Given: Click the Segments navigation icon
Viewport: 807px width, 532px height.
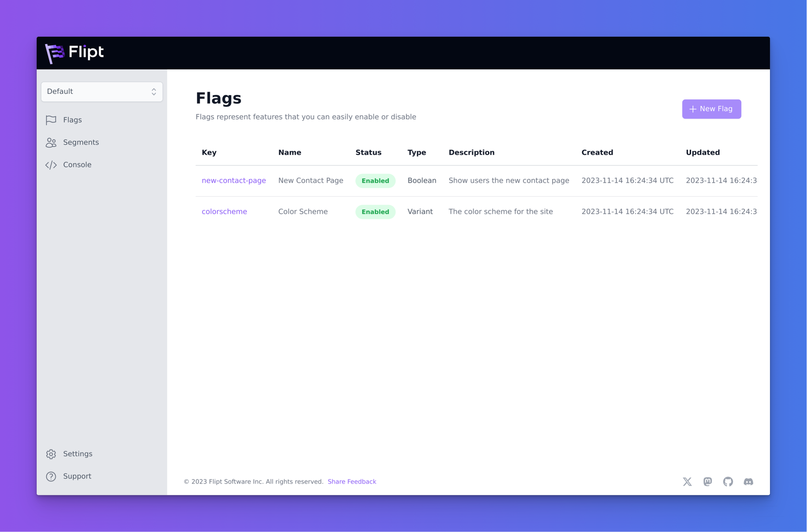Looking at the screenshot, I should coord(52,142).
